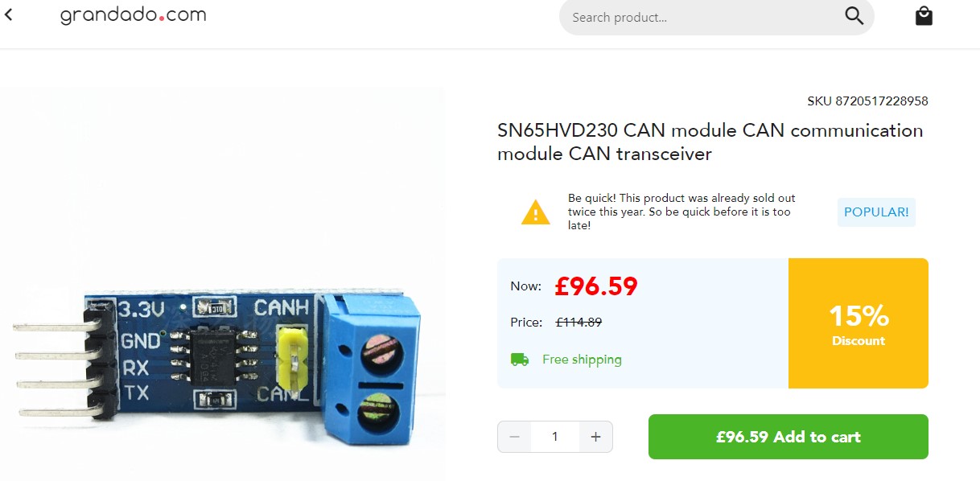This screenshot has height=481, width=980.
Task: Click the SN65HVD230 CAN module title
Action: click(x=710, y=142)
